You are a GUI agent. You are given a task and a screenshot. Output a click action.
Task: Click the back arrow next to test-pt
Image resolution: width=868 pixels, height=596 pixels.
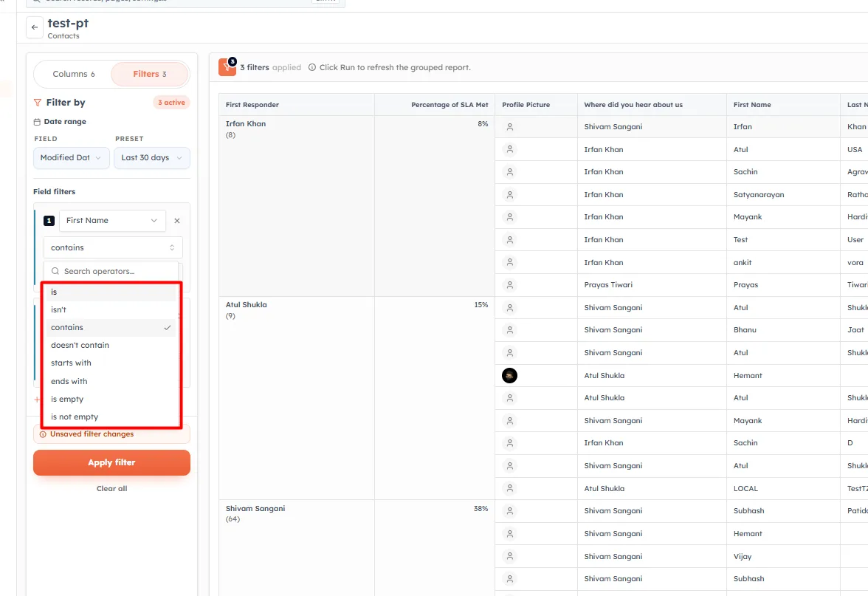[x=34, y=27]
